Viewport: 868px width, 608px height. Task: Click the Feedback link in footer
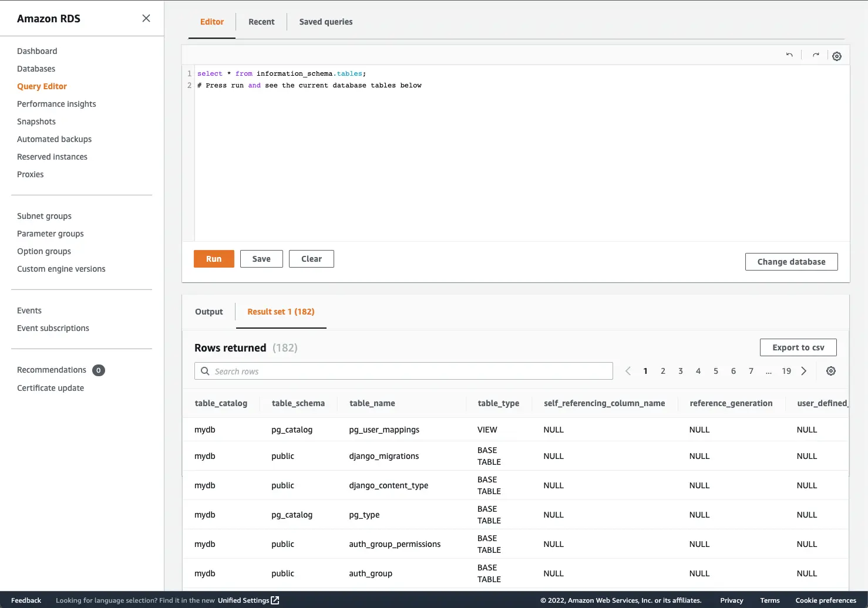point(26,600)
